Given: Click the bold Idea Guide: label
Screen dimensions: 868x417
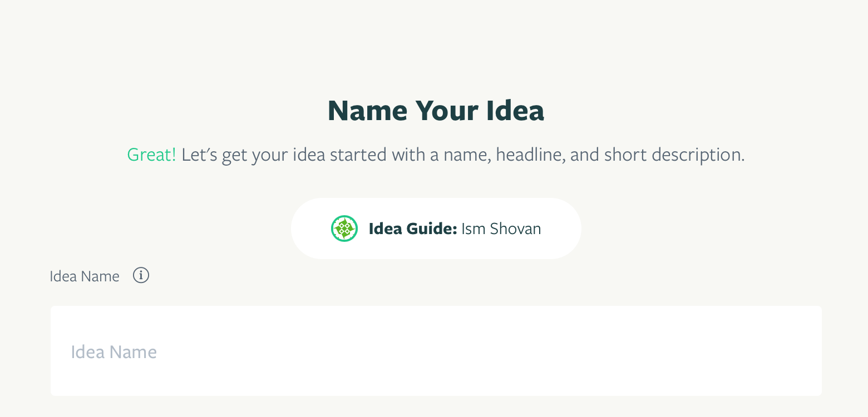Looking at the screenshot, I should coord(413,229).
